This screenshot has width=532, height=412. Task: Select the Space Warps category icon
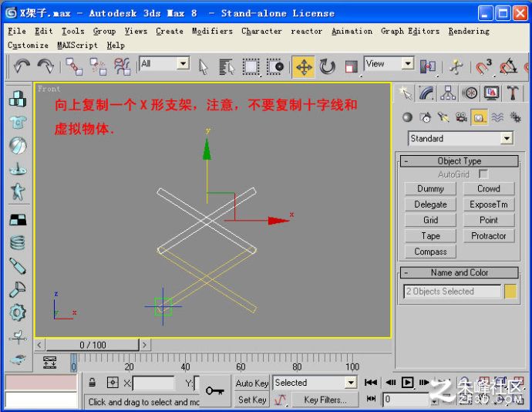497,117
